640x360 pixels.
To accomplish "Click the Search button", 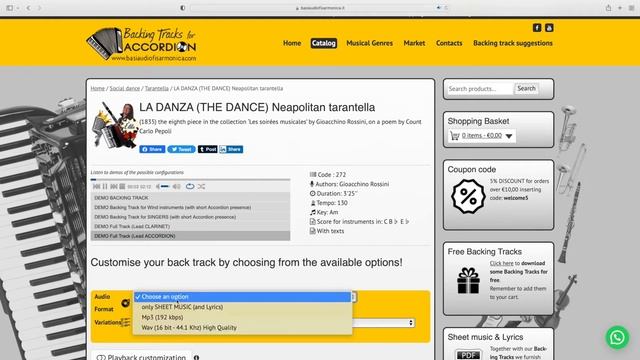I will pos(526,88).
